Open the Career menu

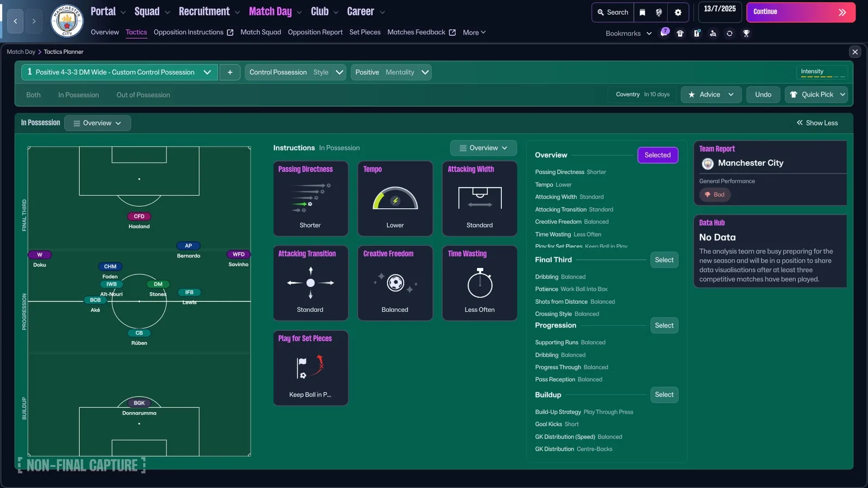(366, 11)
